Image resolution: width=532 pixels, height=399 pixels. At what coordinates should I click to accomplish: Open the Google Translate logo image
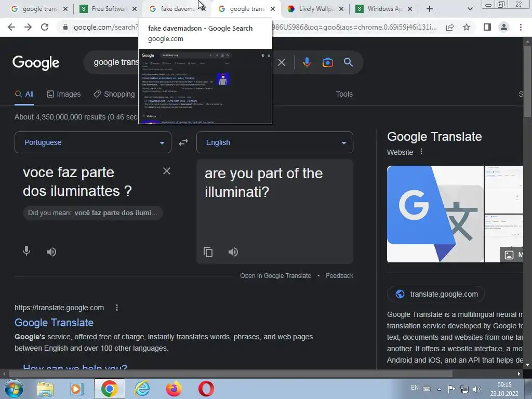coord(435,214)
